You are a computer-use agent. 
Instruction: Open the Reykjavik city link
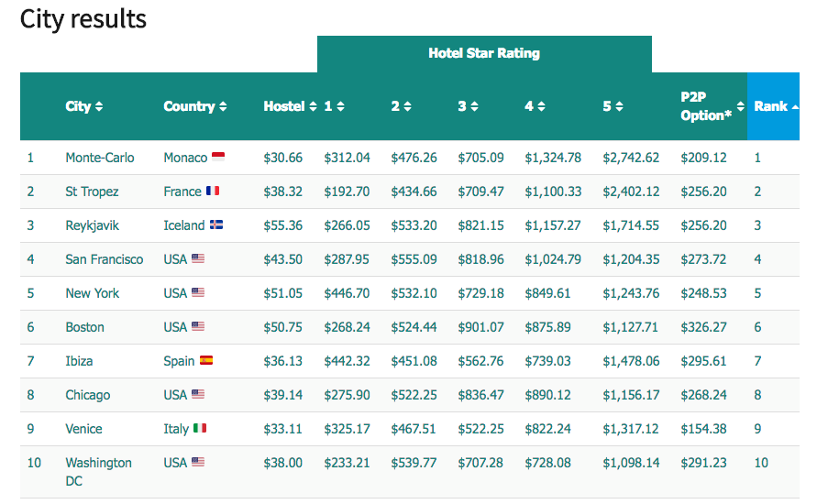(93, 225)
